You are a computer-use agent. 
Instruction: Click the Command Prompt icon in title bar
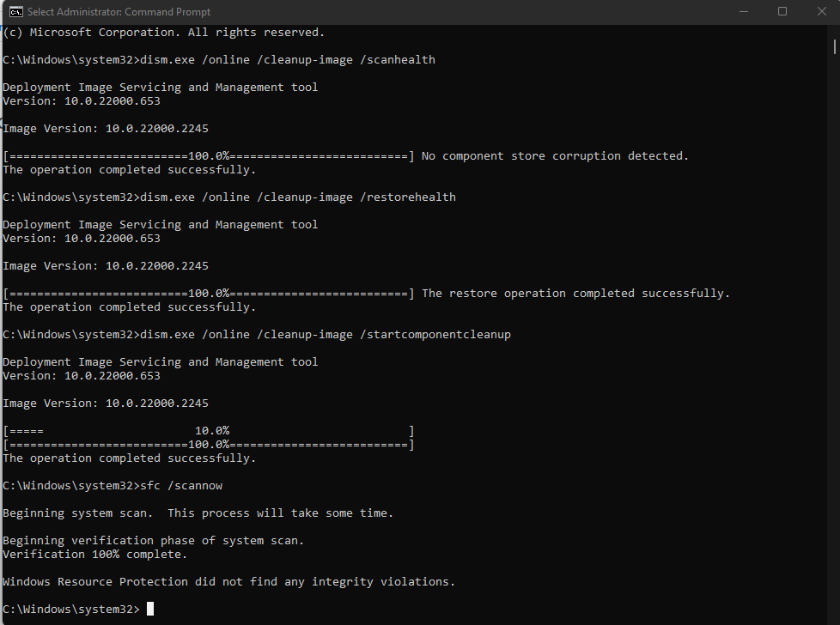click(x=17, y=12)
